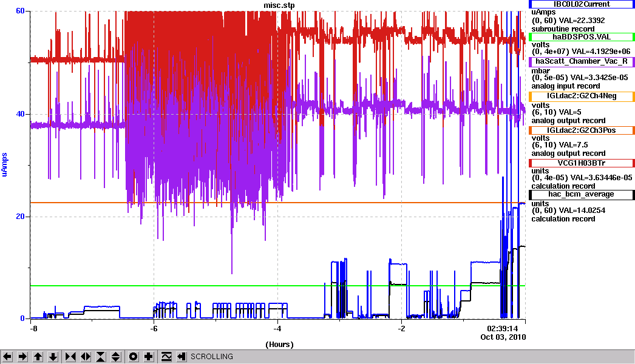635x364 pixels.
Task: Click the x-axis -6 tick label
Action: coord(154,329)
